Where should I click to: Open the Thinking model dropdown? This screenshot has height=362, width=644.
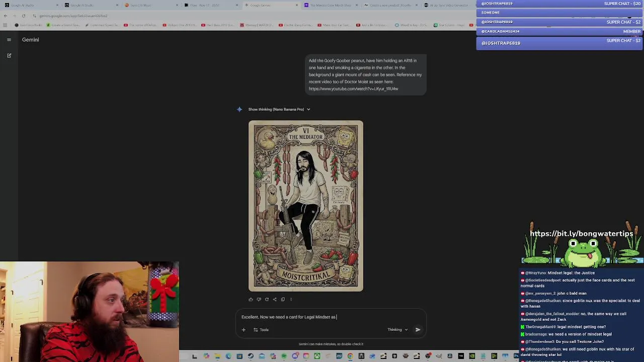[397, 330]
